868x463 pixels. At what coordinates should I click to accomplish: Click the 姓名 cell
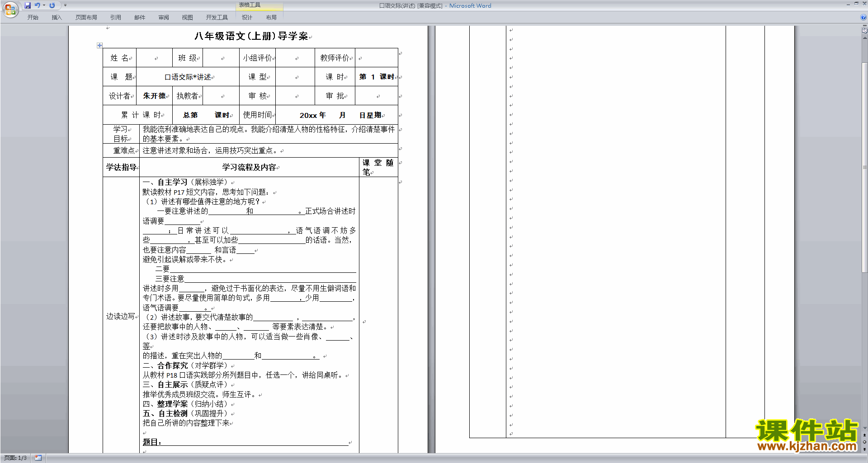pos(119,58)
